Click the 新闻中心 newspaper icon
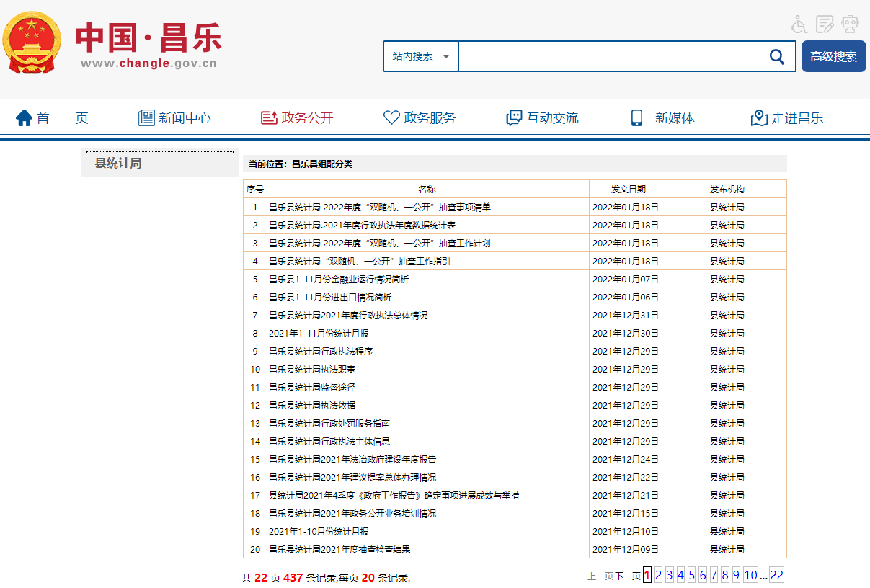Screen dimensions: 870x588 click(x=146, y=117)
